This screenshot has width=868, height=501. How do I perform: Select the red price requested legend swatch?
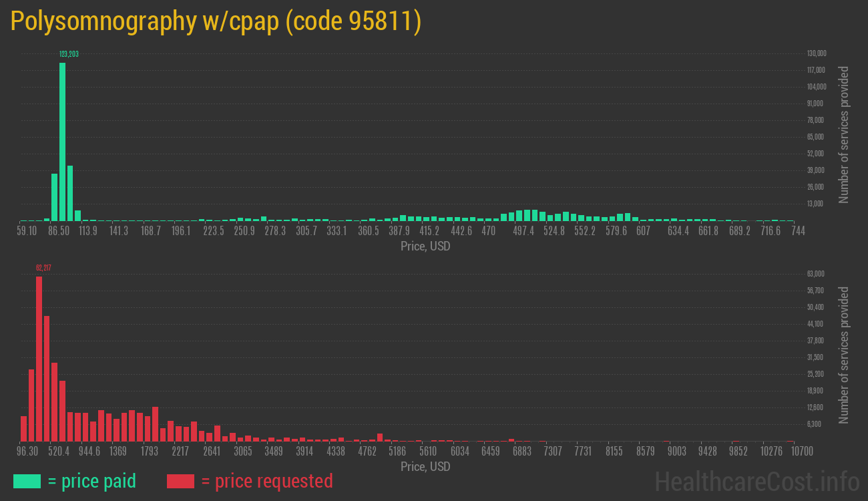point(180,481)
